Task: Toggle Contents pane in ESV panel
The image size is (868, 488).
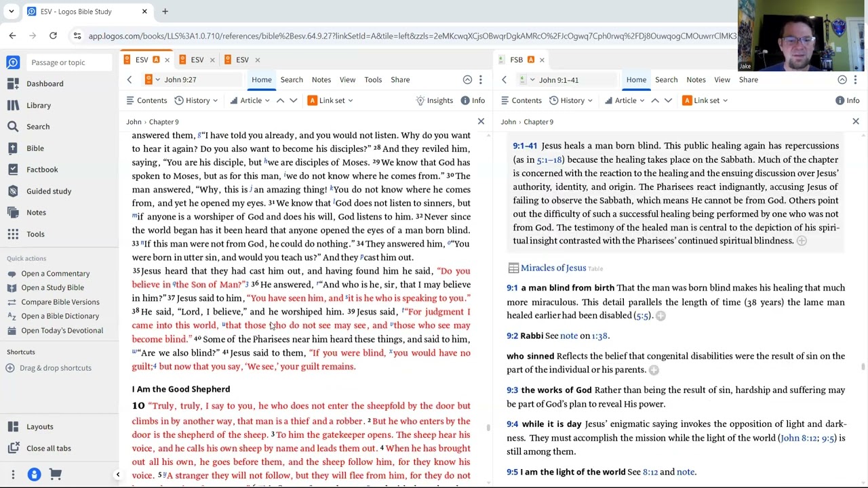Action: tap(146, 100)
